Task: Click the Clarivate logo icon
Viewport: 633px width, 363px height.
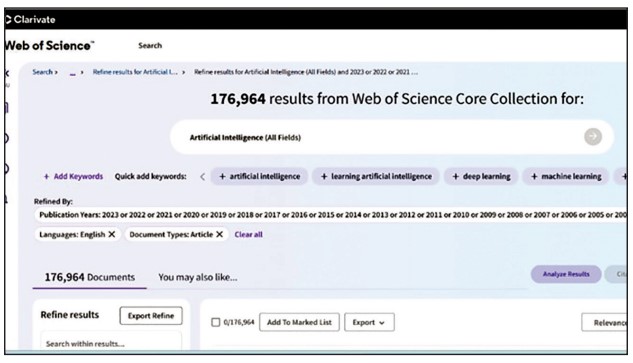Action: [x=8, y=19]
